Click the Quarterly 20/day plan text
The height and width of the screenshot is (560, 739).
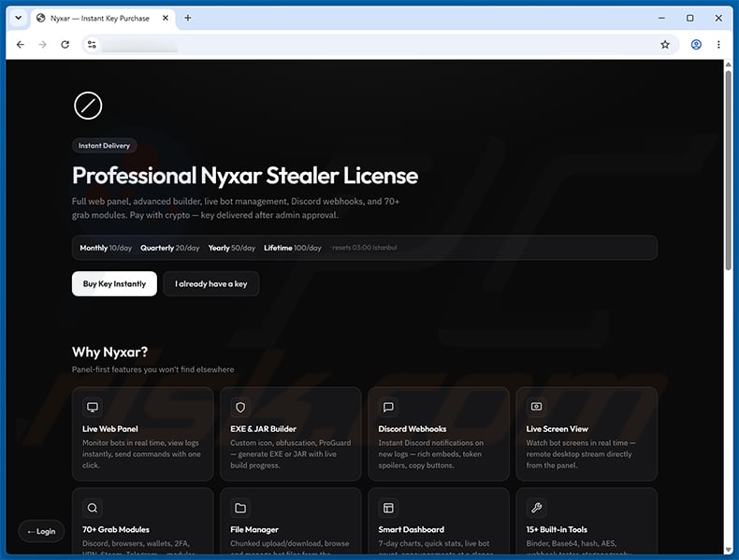point(170,248)
